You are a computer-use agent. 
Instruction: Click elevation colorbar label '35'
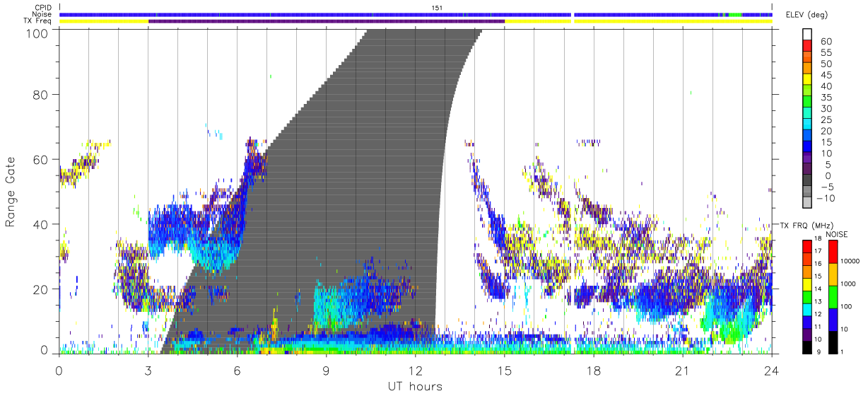pyautogui.click(x=826, y=98)
